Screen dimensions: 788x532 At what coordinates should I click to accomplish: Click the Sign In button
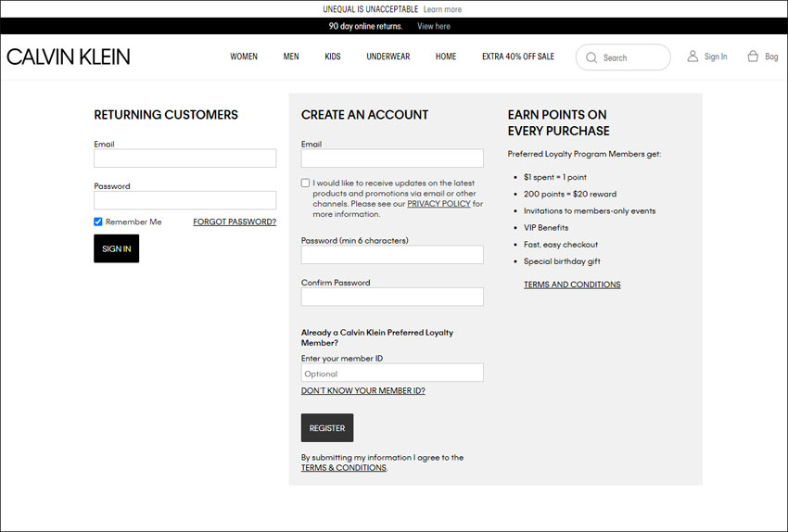pos(117,248)
